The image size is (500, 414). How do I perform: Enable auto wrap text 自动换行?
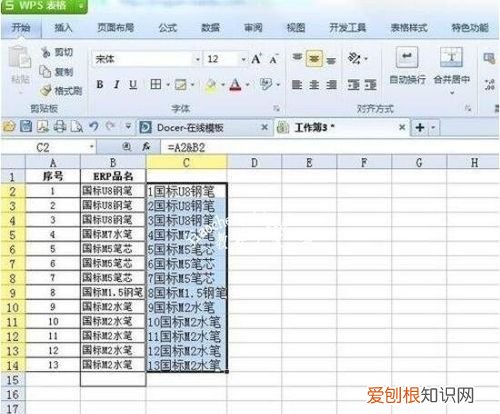[x=407, y=66]
